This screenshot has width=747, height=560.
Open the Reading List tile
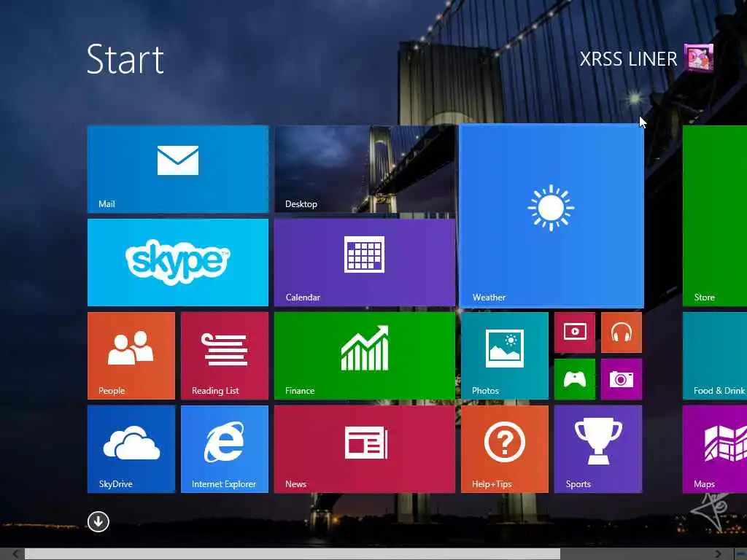click(x=225, y=356)
